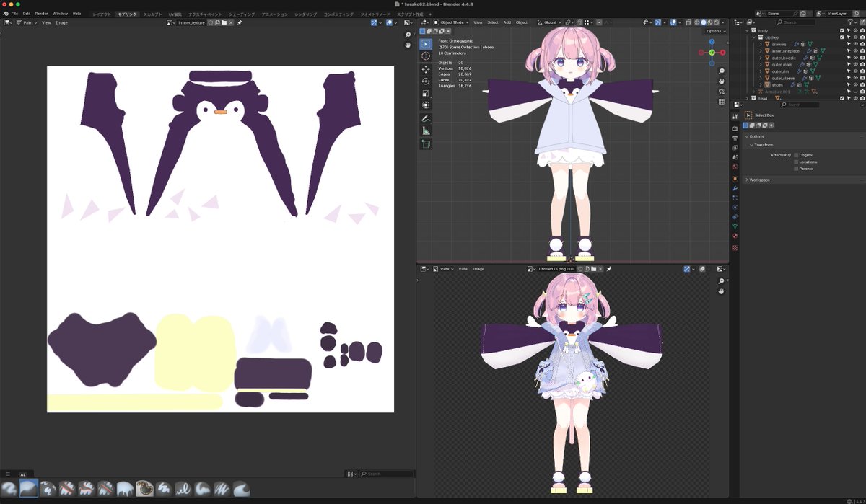Open the Render properties tab
866x504 pixels.
click(735, 128)
